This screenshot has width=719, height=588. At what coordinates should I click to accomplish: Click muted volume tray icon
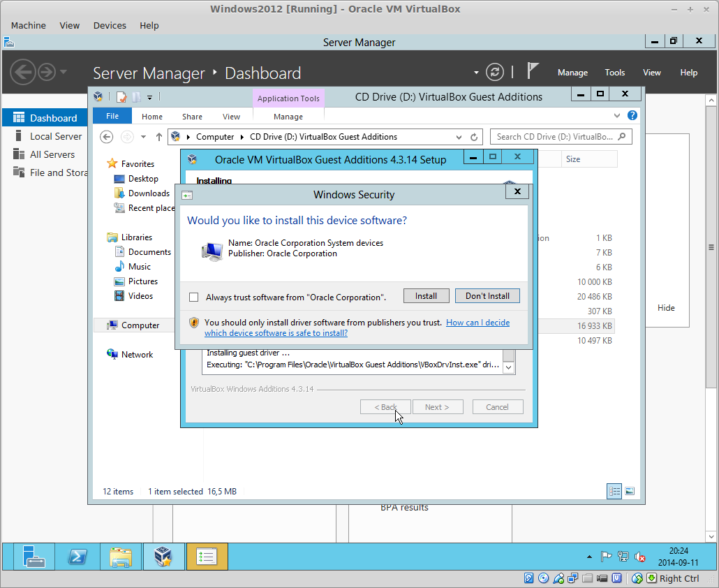coord(639,557)
